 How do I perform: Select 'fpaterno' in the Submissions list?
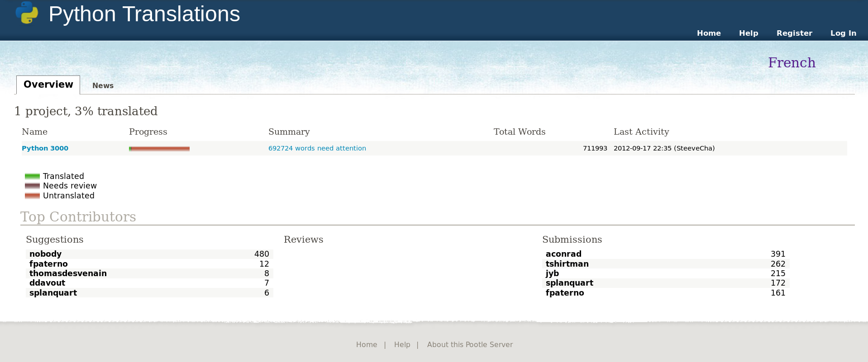click(x=565, y=293)
